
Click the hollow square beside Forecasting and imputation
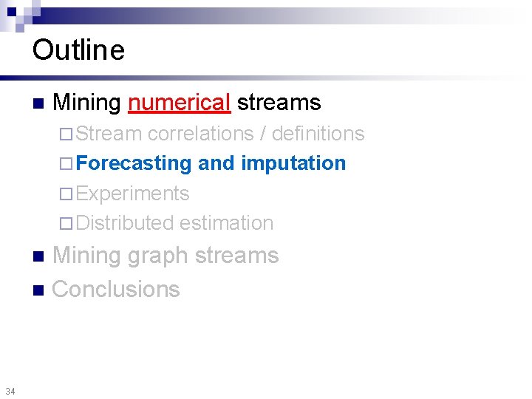coord(66,163)
